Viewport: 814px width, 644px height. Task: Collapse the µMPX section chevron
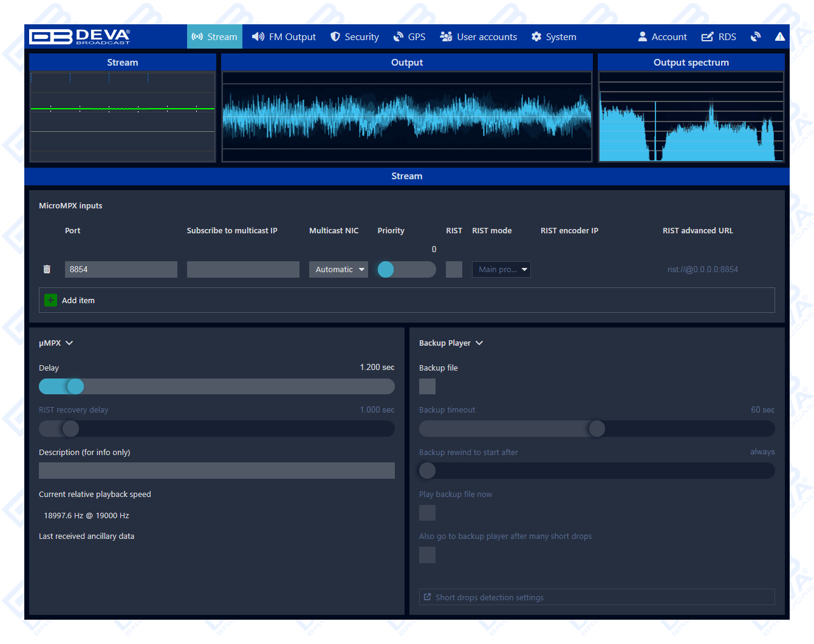[69, 343]
